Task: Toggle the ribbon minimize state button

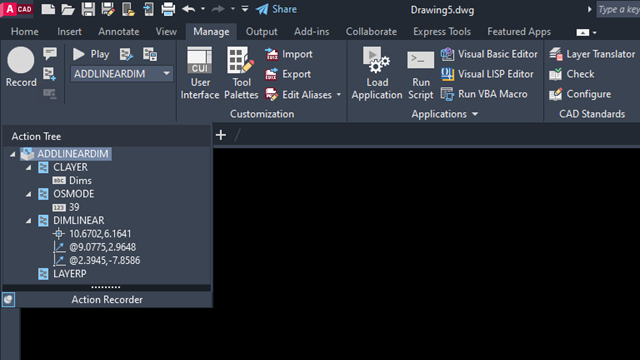Action: click(582, 32)
